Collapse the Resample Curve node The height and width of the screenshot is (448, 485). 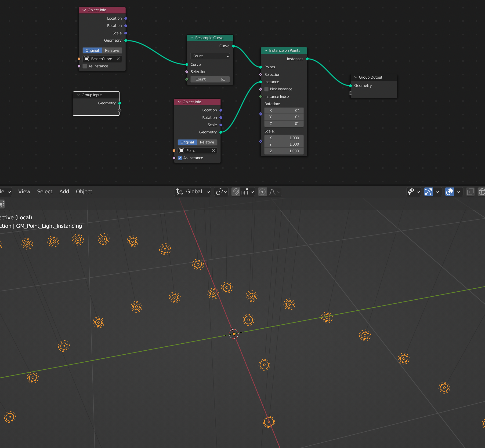point(192,38)
